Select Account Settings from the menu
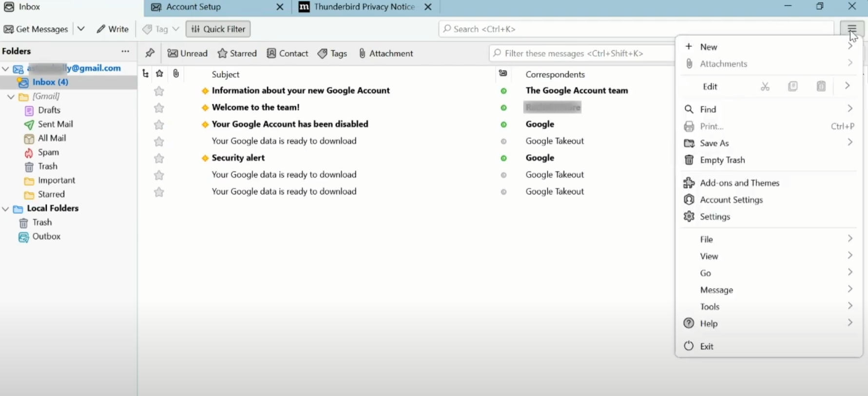The width and height of the screenshot is (868, 396). (731, 199)
